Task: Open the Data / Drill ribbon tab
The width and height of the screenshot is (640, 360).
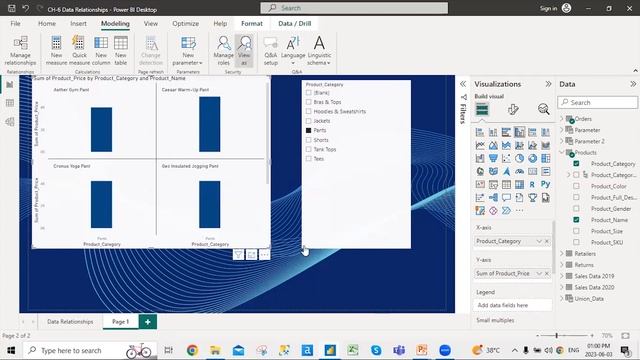Action: [295, 24]
